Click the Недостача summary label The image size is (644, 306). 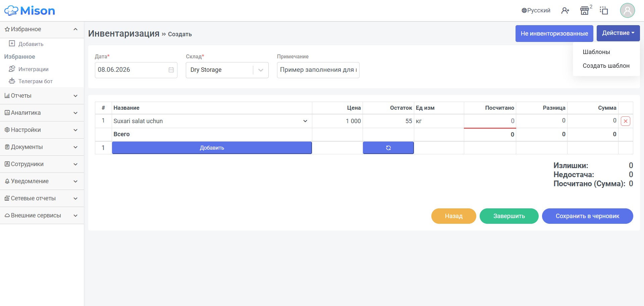click(x=574, y=174)
